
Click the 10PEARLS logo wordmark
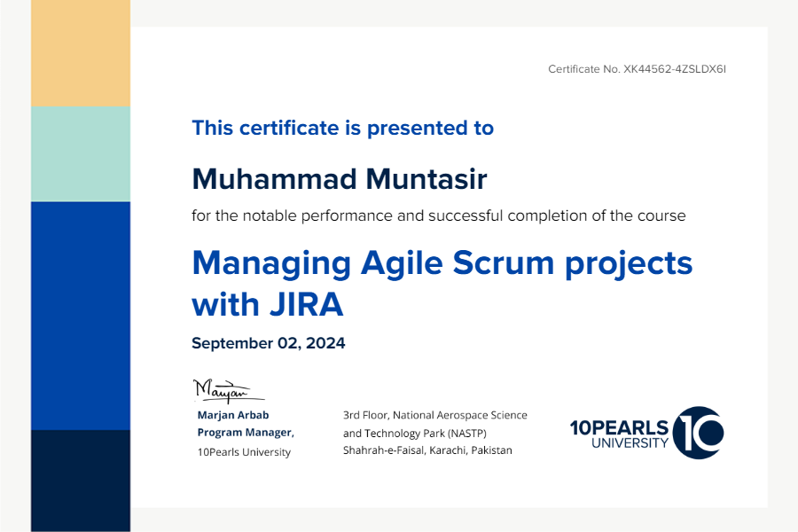[619, 427]
